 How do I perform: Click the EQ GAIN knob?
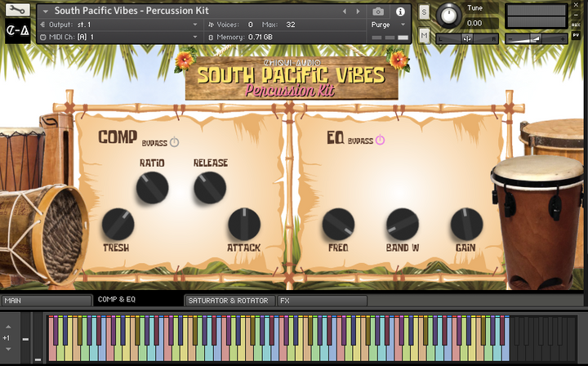[x=466, y=224]
